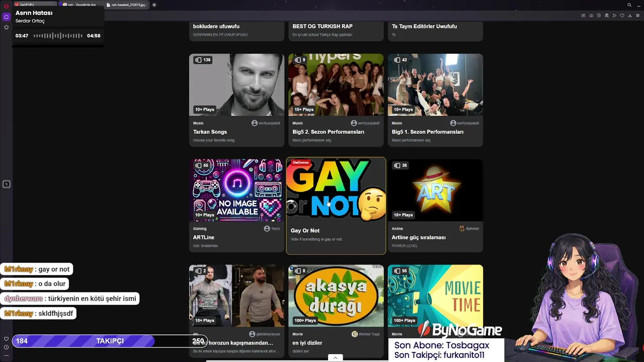
Task: Open the akasya durağı thumbnail
Action: tap(336, 296)
